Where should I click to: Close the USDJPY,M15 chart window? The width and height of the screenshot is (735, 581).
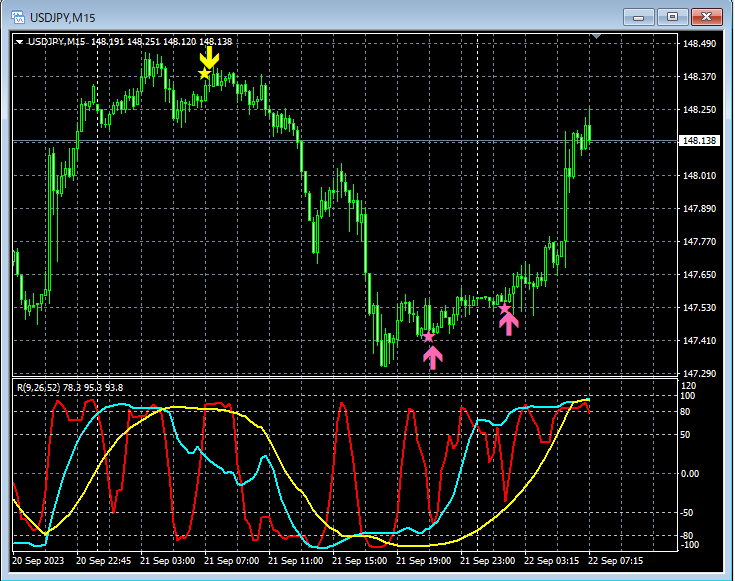coord(707,17)
